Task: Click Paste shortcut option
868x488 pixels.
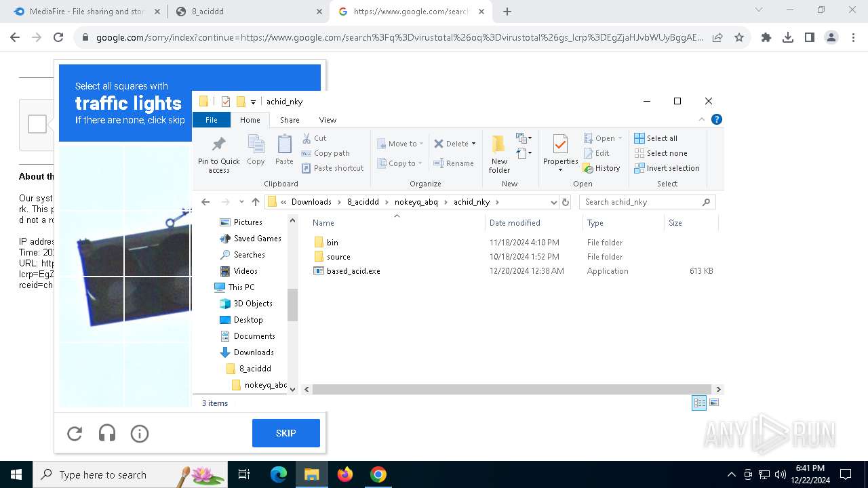Action: click(333, 168)
